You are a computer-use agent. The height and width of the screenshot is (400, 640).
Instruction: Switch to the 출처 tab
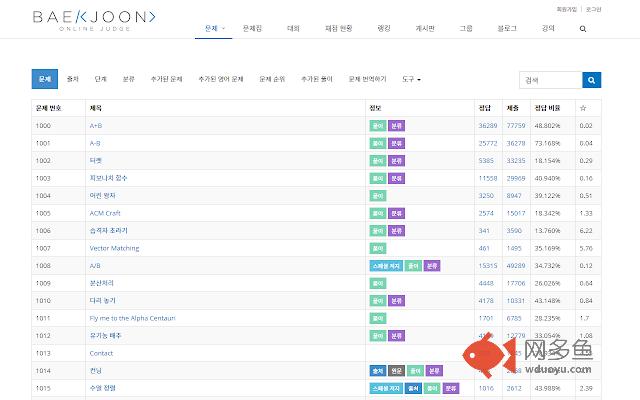coord(73,79)
